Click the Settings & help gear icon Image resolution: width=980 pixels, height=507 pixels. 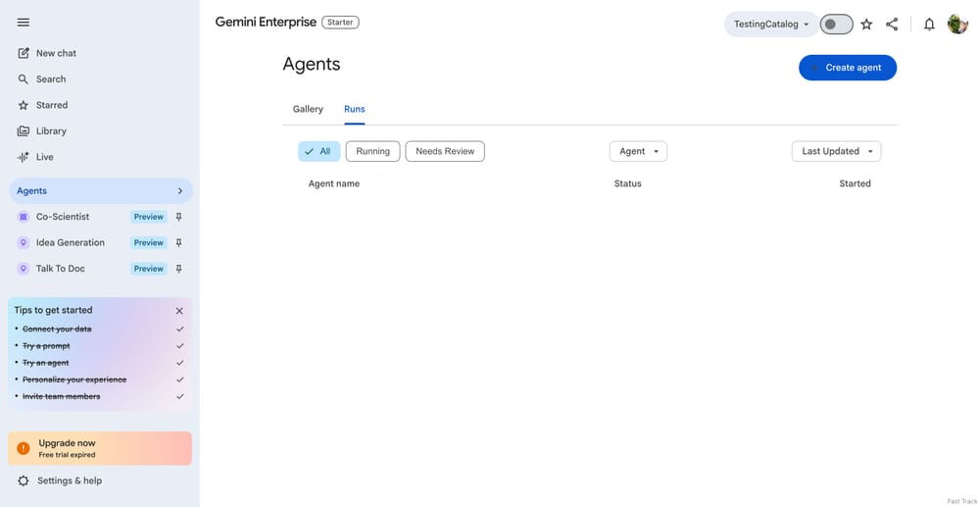[x=24, y=481]
